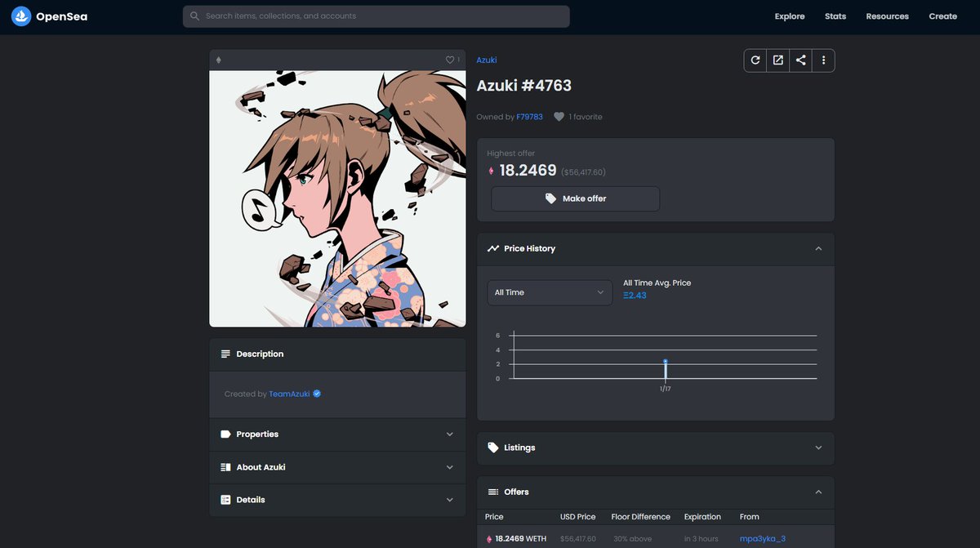Open the Resources menu

887,16
